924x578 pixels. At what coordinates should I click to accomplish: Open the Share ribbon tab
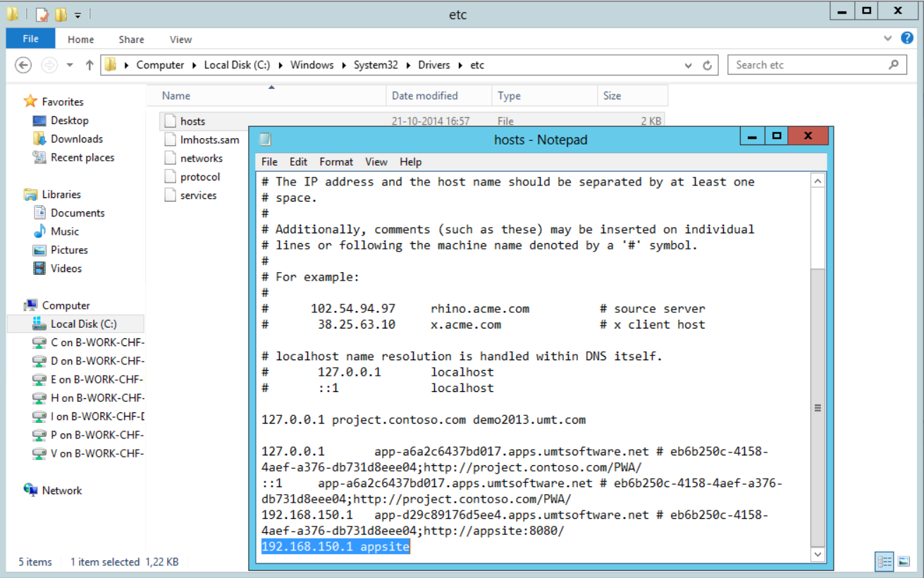pos(131,39)
